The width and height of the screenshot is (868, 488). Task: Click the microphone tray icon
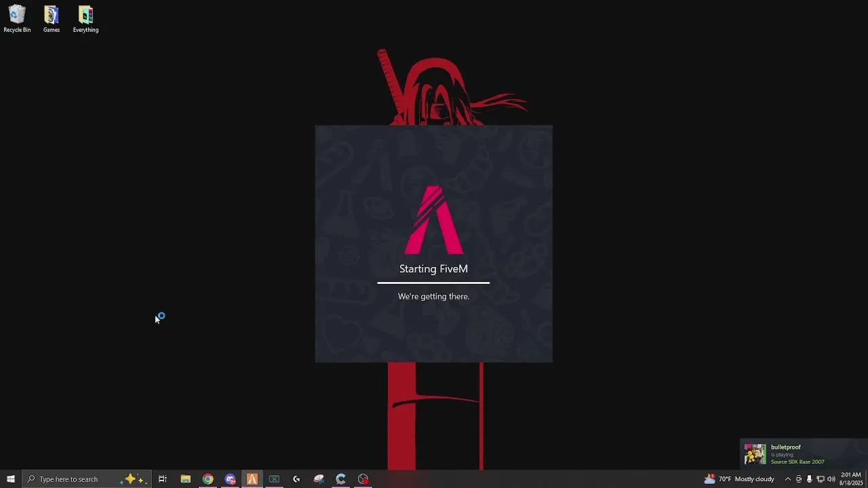[x=809, y=479]
